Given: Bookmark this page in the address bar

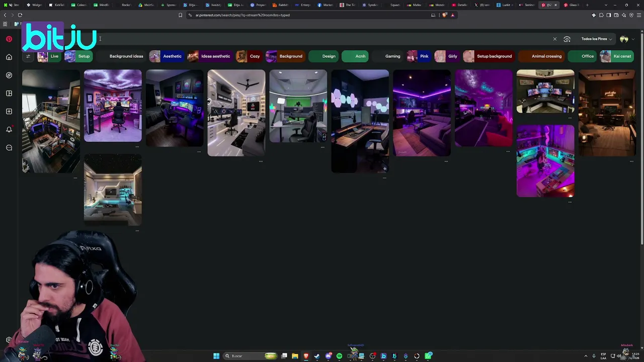Looking at the screenshot, I should [180, 15].
